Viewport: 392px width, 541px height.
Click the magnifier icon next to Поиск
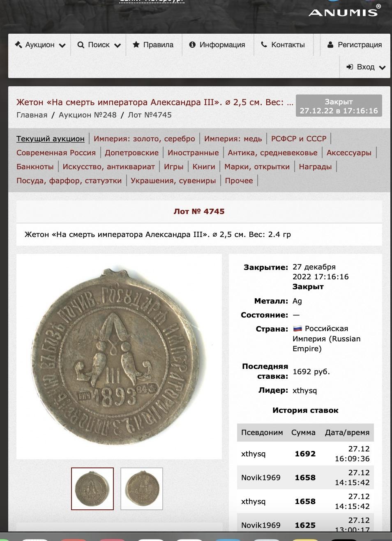click(81, 45)
